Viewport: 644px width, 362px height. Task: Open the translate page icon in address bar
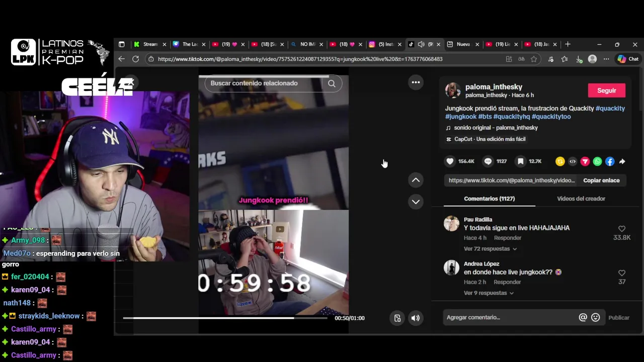pyautogui.click(x=521, y=59)
